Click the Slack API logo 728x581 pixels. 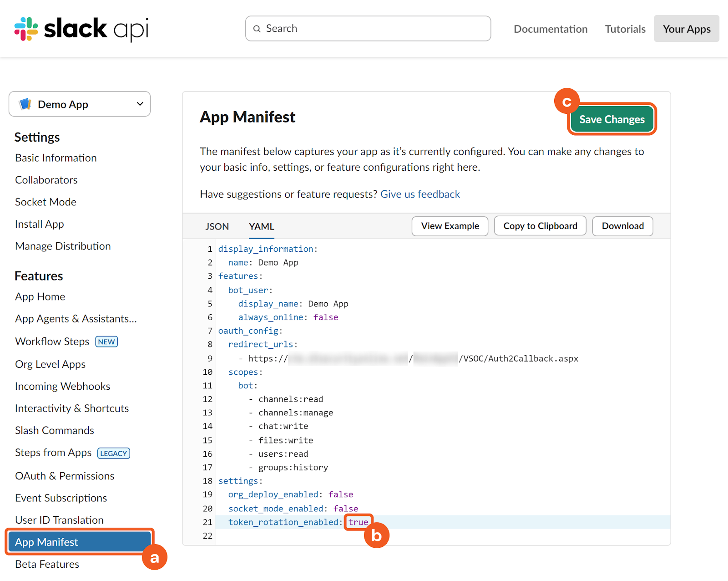coord(81,29)
